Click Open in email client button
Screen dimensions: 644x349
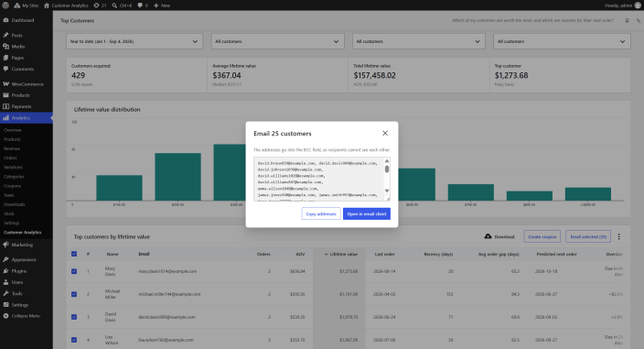click(367, 213)
